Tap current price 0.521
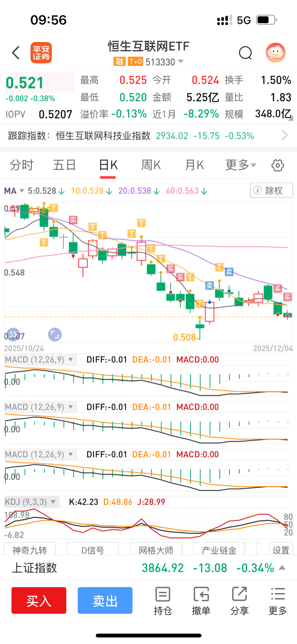 pos(25,83)
